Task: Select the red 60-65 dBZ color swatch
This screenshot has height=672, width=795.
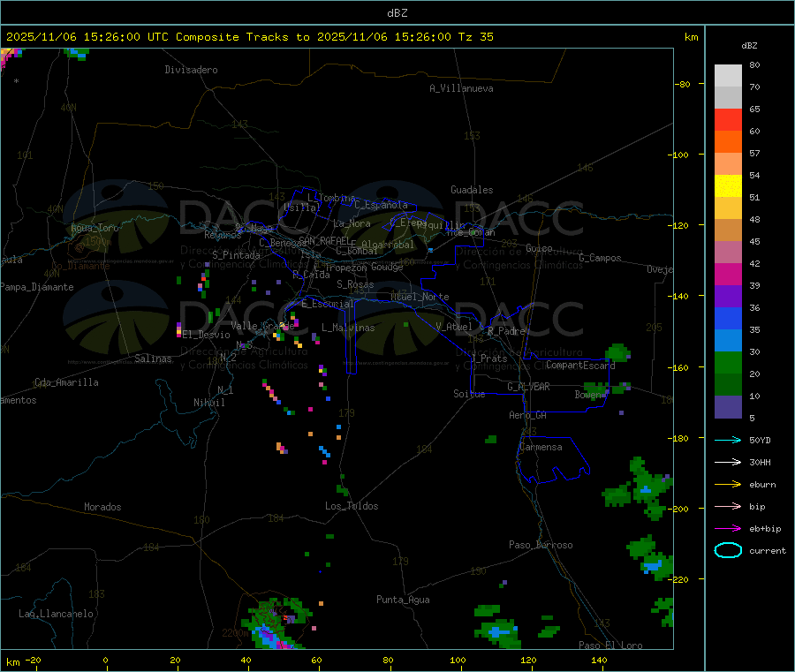Action: point(728,119)
